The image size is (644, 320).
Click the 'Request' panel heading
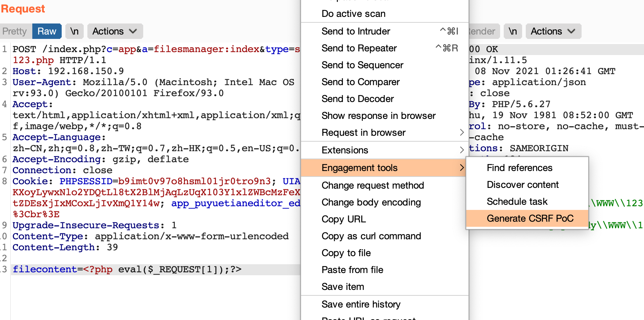pyautogui.click(x=23, y=8)
